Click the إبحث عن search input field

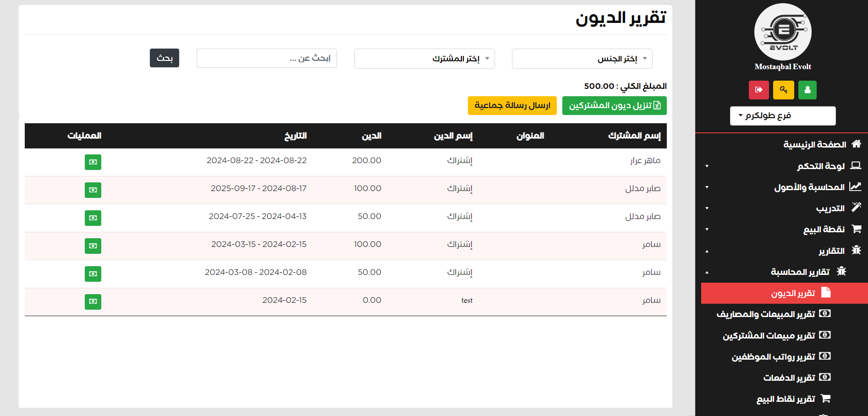[266, 58]
